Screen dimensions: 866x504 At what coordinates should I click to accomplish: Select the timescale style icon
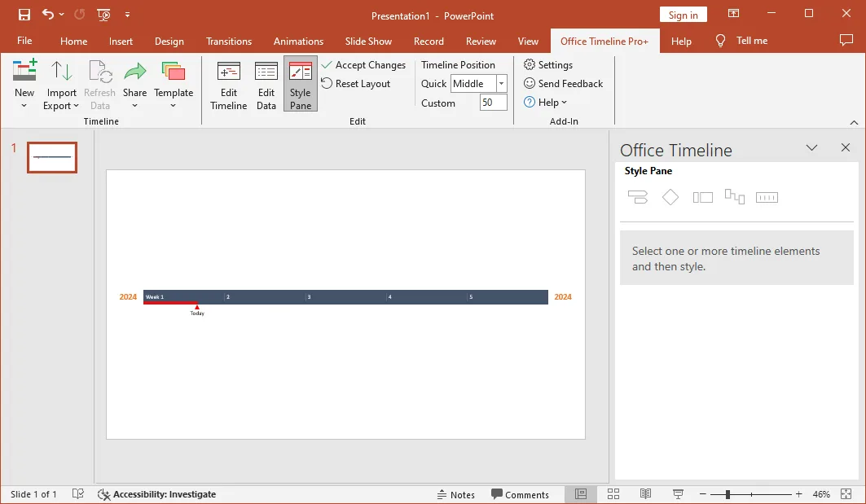click(x=767, y=197)
